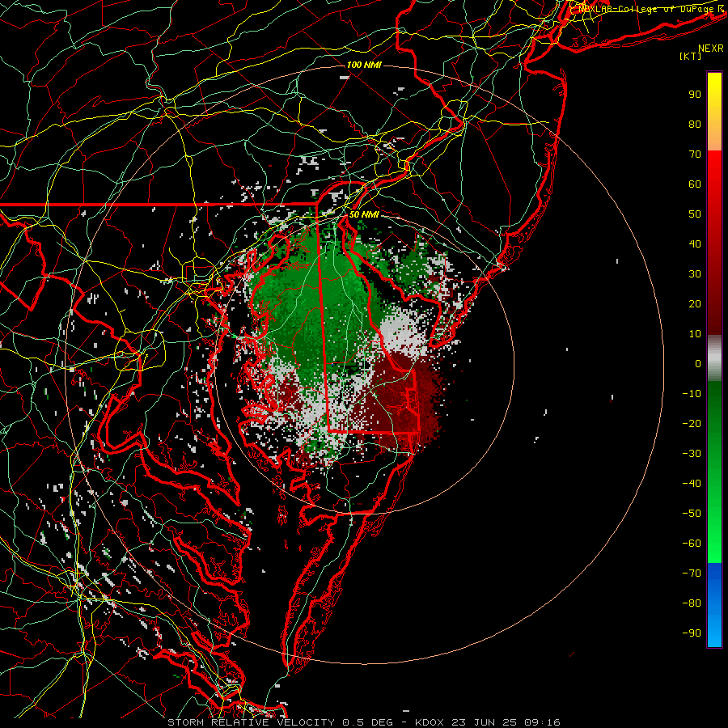This screenshot has height=728, width=728.
Task: Click the 0 value on velocity scale
Action: point(698,364)
